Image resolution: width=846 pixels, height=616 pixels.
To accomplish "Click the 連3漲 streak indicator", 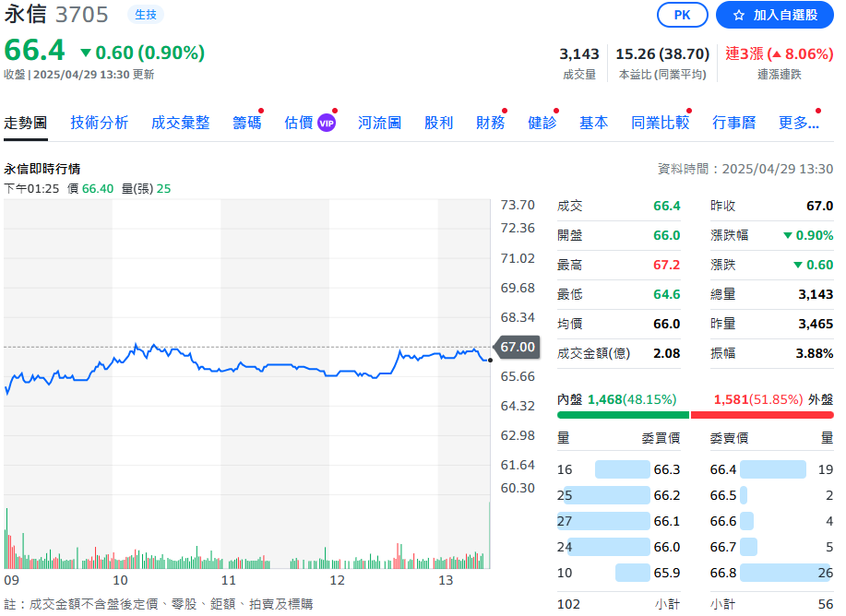I will coord(779,53).
